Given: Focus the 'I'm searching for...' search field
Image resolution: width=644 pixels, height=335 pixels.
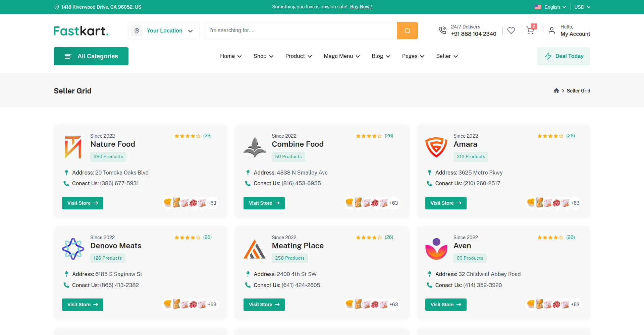Looking at the screenshot, I should [300, 30].
